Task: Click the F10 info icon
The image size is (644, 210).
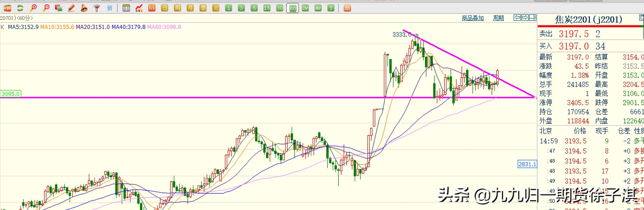Action: pos(7,8)
